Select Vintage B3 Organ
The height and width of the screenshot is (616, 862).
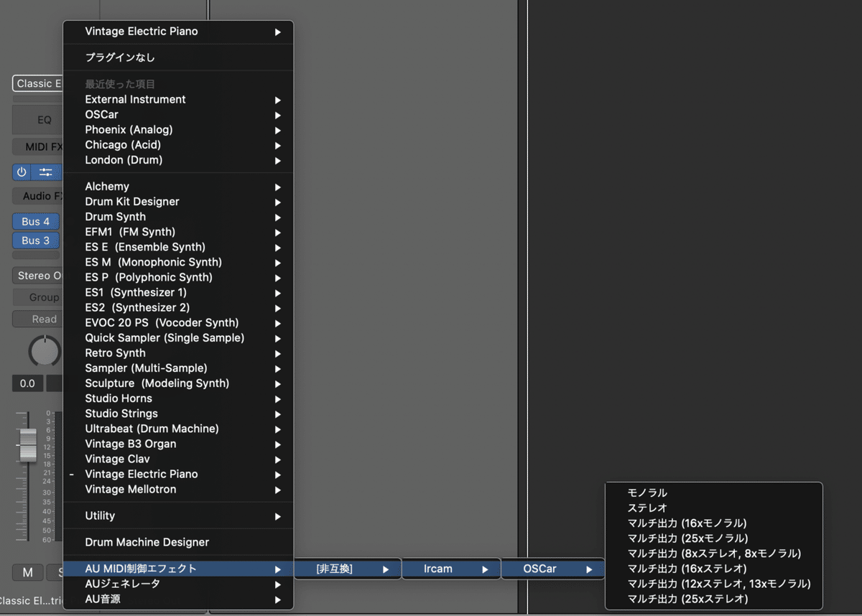(178, 444)
